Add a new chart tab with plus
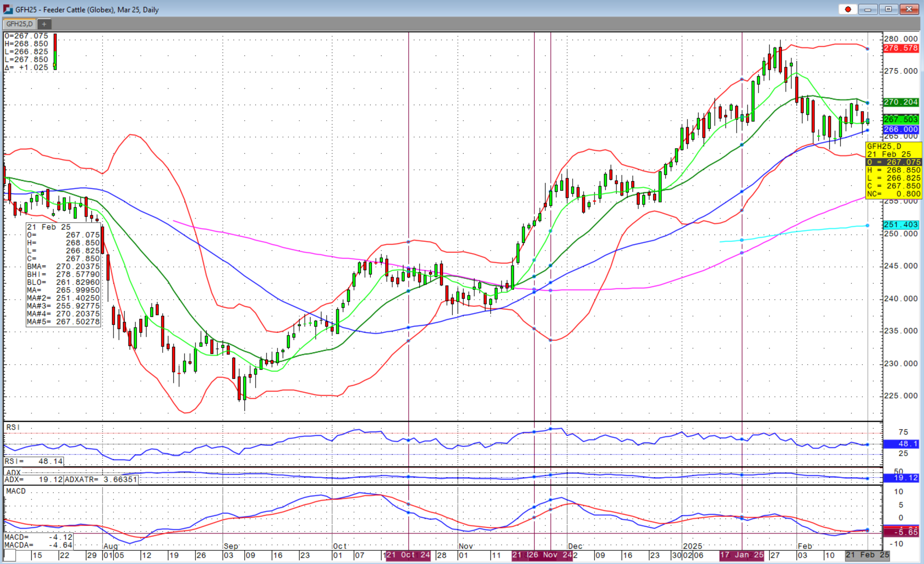Viewport: 924px width, 564px height. tap(44, 24)
